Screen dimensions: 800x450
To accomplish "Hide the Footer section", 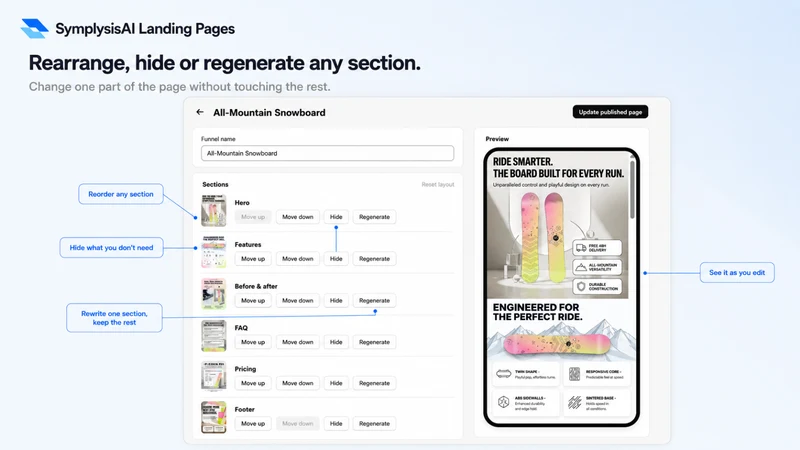I will [x=336, y=423].
